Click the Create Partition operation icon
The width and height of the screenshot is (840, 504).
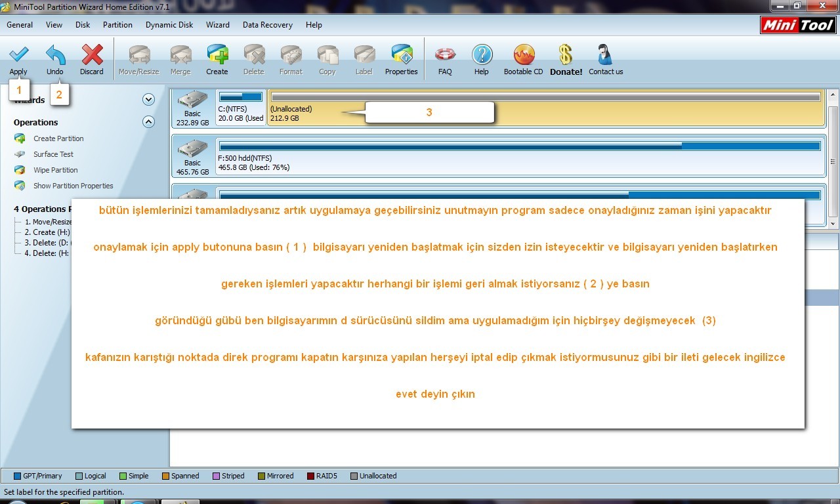[x=20, y=138]
